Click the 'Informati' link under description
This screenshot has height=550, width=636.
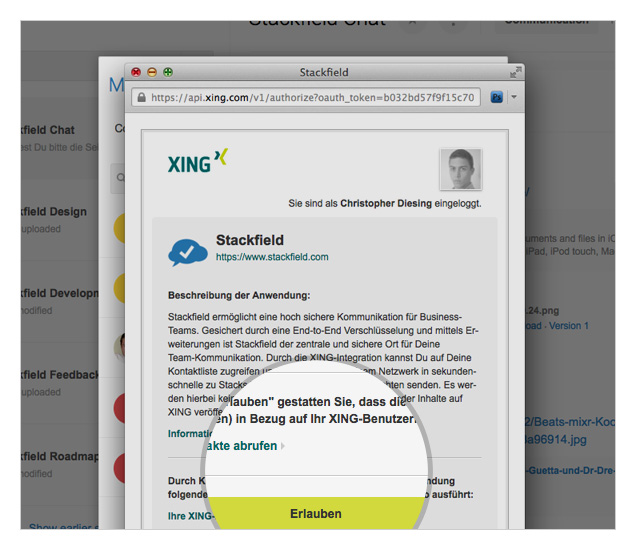pyautogui.click(x=190, y=434)
